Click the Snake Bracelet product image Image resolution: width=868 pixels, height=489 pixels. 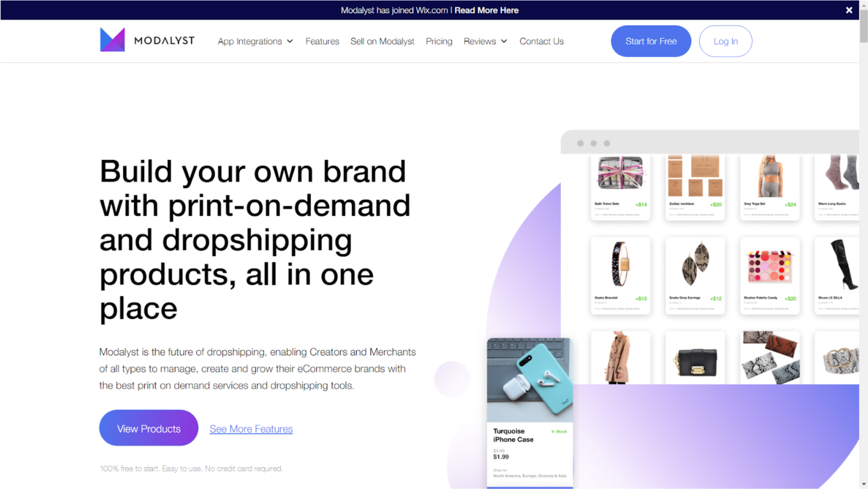pos(620,264)
